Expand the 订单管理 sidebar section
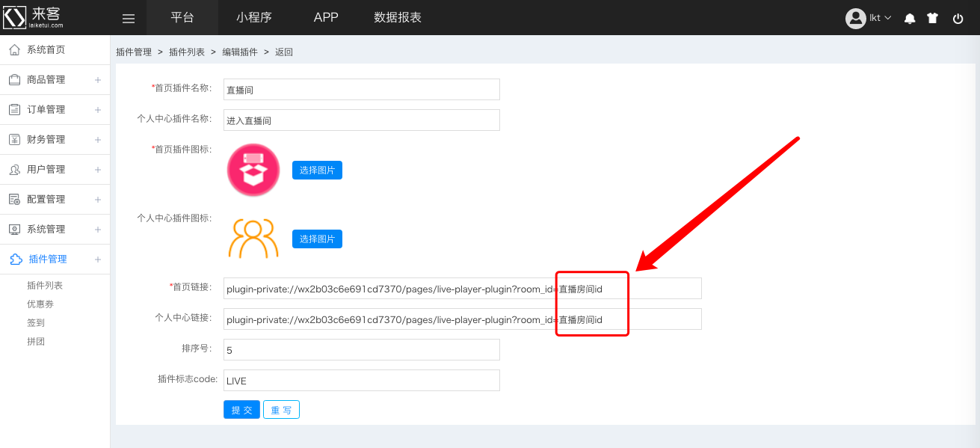This screenshot has height=448, width=980. click(x=55, y=110)
